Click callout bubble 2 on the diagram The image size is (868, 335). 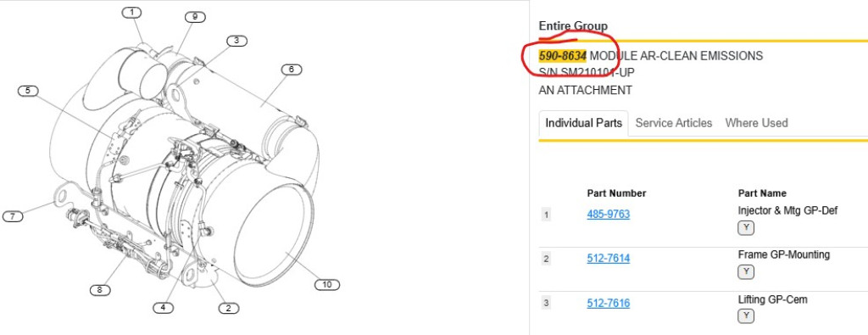tap(229, 309)
